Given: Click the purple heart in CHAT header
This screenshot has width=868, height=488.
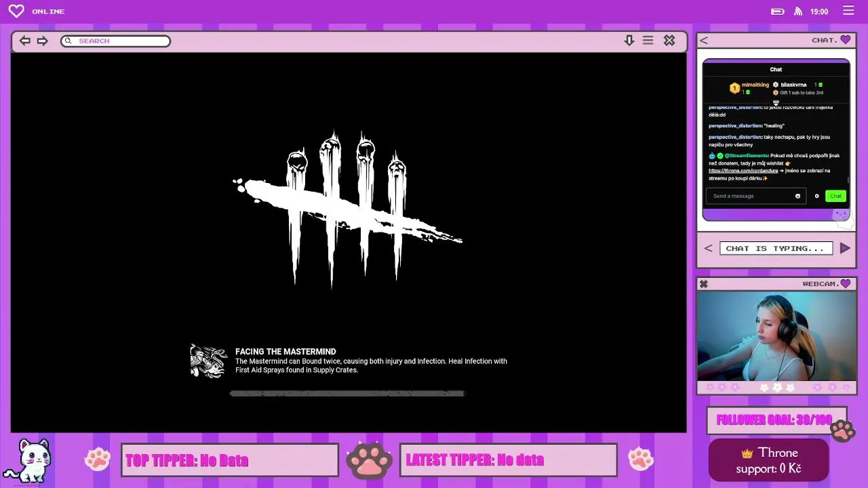Looking at the screenshot, I should (x=845, y=40).
